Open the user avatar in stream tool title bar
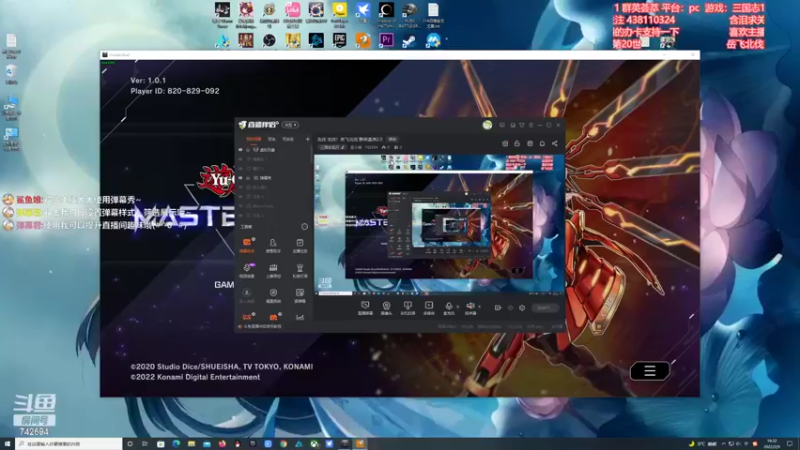Viewport: 800px width, 450px height. pyautogui.click(x=487, y=125)
